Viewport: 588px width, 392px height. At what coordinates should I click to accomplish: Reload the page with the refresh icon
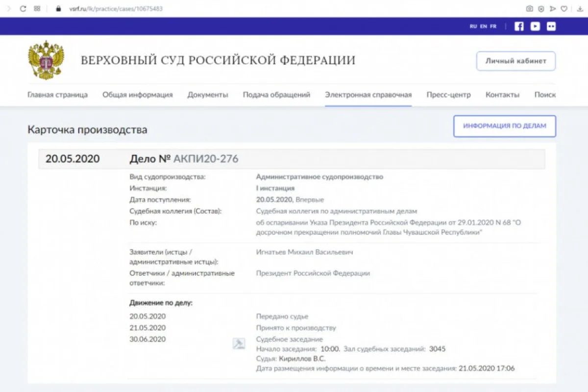[x=23, y=9]
